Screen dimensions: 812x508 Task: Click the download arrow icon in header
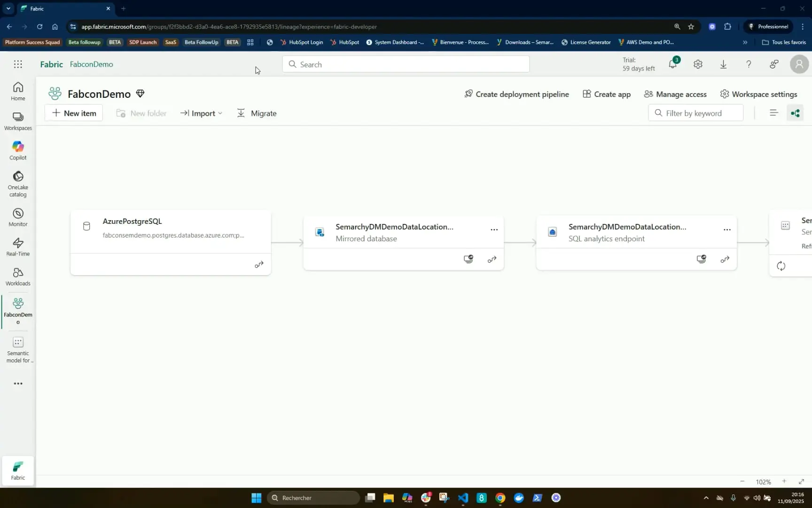pos(723,64)
